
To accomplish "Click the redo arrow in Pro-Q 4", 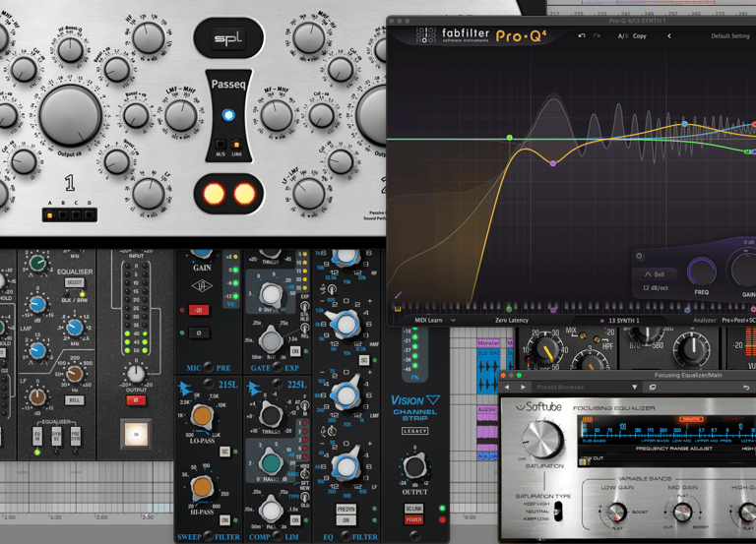I will tap(597, 36).
